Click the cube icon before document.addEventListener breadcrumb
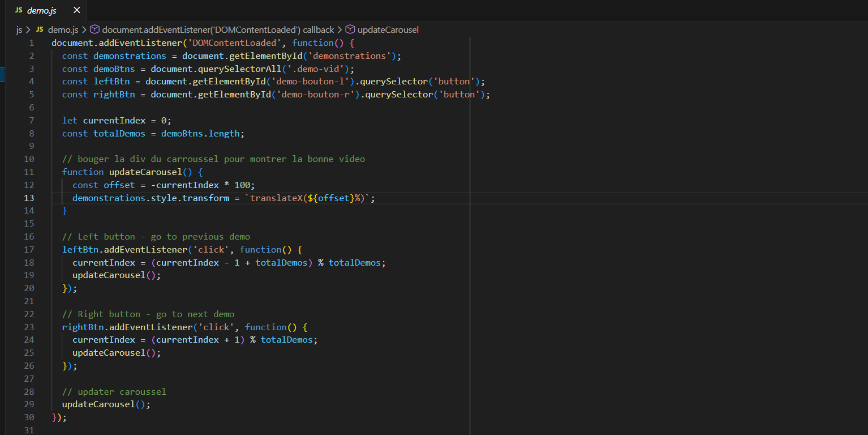The height and width of the screenshot is (435, 868). (x=94, y=29)
